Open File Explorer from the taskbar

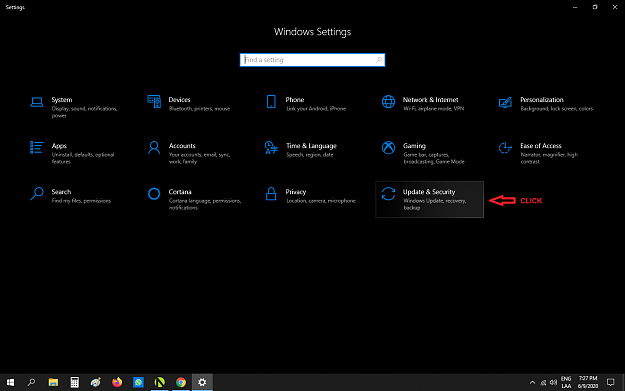click(x=53, y=382)
